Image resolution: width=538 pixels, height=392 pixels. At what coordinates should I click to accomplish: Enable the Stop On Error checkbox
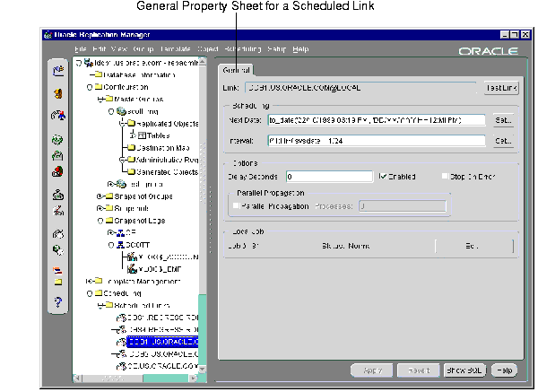pyautogui.click(x=446, y=177)
